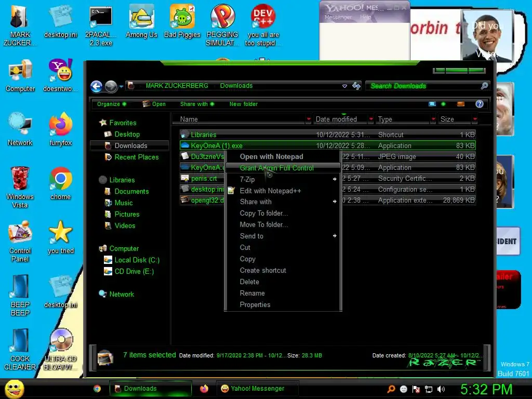Choose Rename from the context menu
This screenshot has height=399, width=532.
coord(283,293)
